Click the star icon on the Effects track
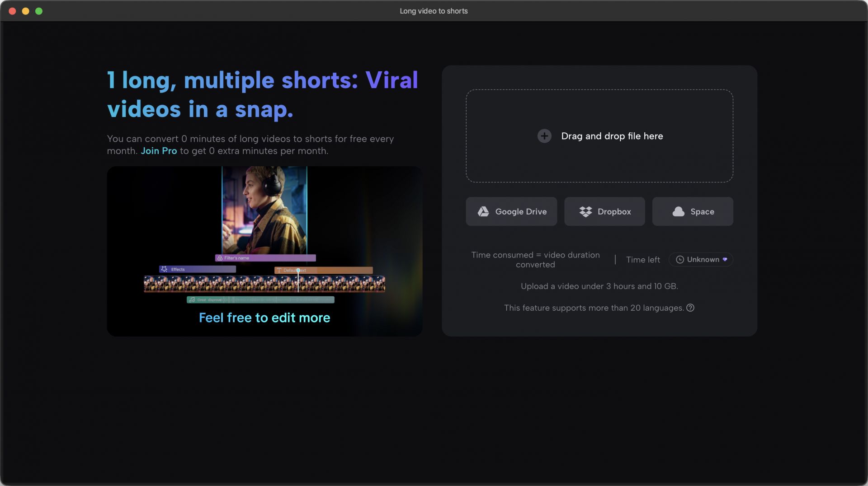 point(164,269)
